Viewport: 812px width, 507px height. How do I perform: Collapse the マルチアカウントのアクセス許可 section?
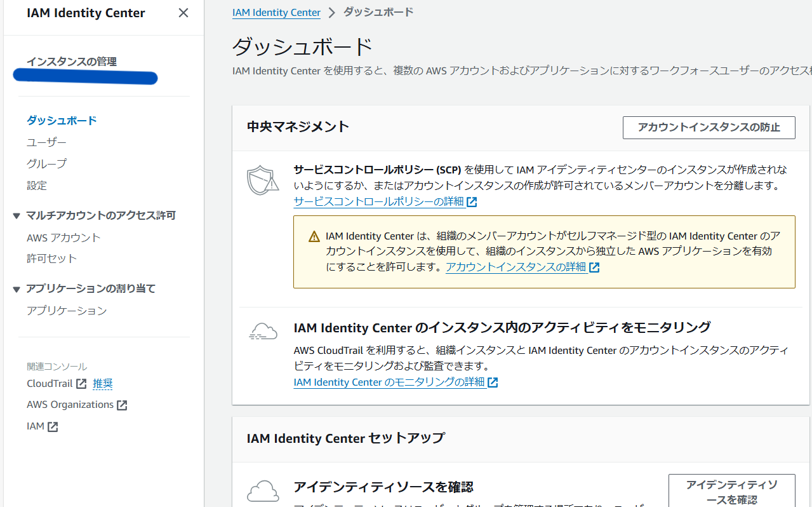[x=17, y=216]
